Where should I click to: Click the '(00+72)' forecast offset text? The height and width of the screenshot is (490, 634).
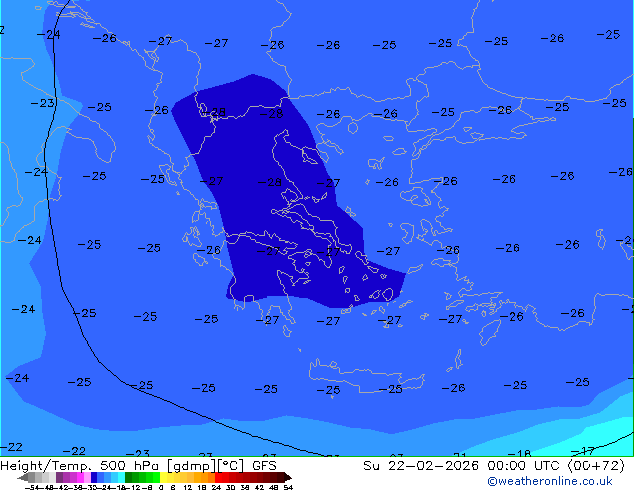click(596, 466)
